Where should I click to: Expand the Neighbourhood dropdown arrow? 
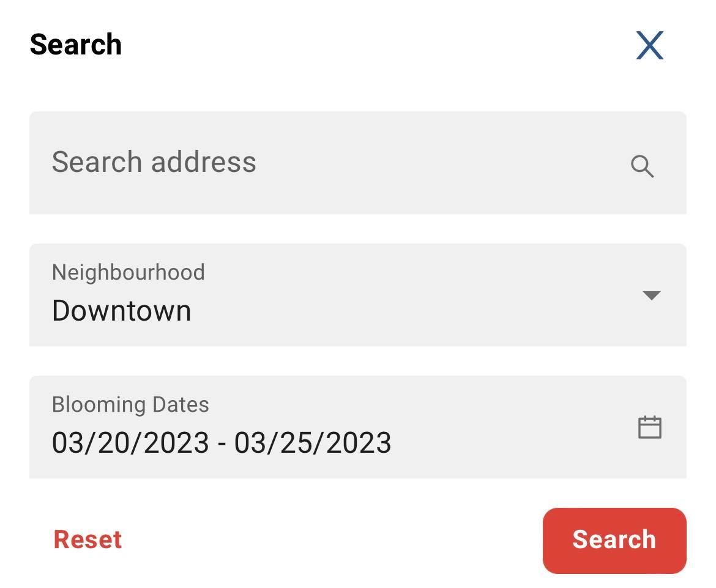tap(652, 296)
